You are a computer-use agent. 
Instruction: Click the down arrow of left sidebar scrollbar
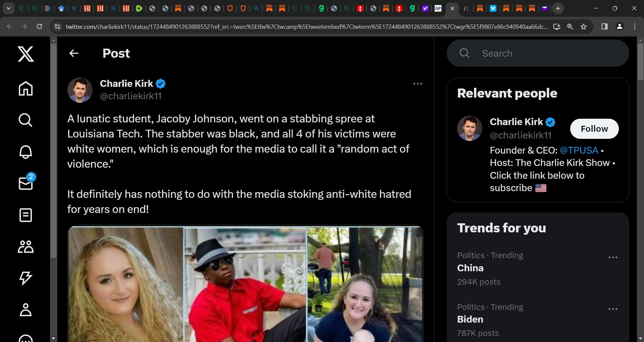tap(53, 338)
